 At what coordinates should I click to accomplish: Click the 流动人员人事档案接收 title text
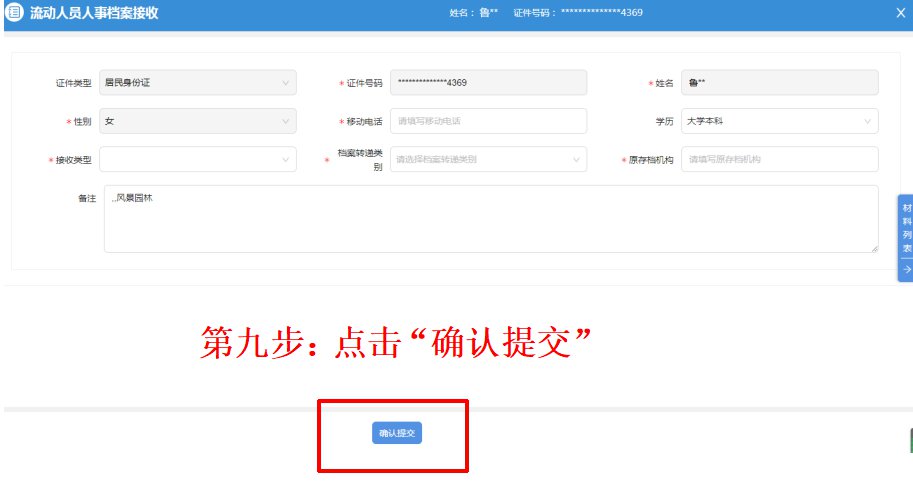click(x=94, y=13)
